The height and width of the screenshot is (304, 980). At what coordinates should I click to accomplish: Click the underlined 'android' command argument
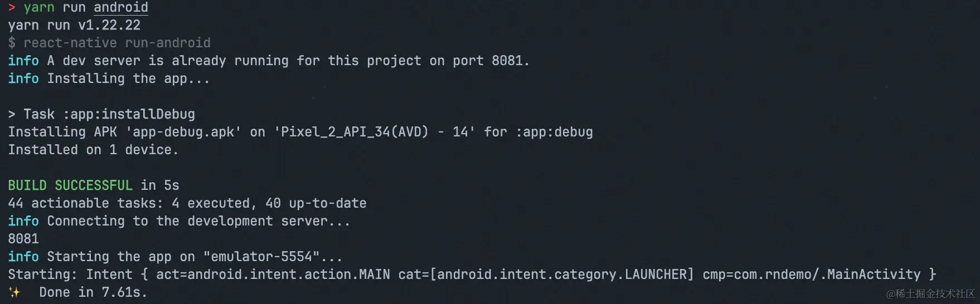click(x=121, y=7)
